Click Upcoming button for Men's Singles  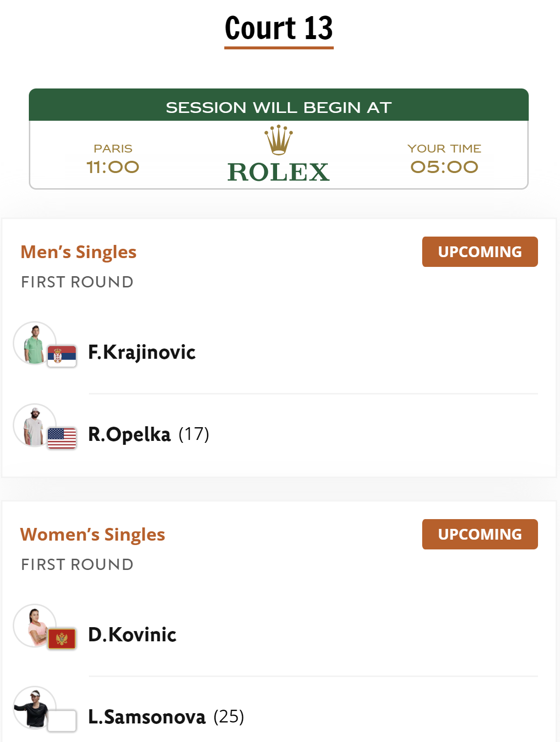pos(480,252)
